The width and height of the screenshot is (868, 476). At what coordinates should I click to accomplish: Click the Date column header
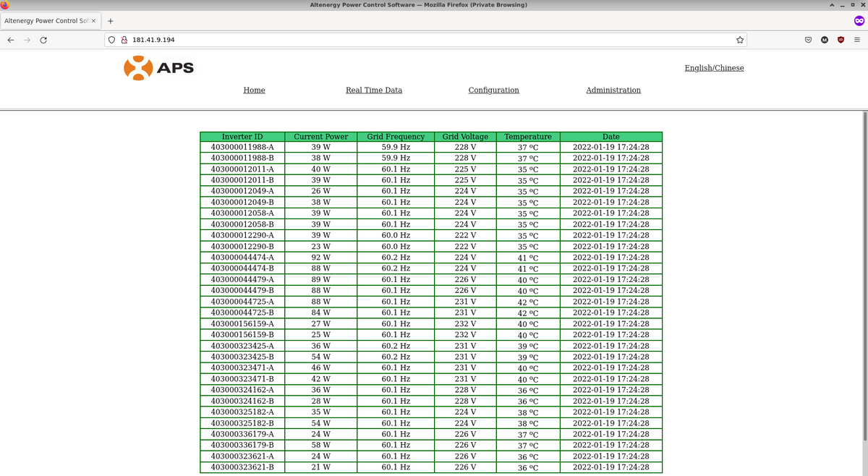point(611,137)
